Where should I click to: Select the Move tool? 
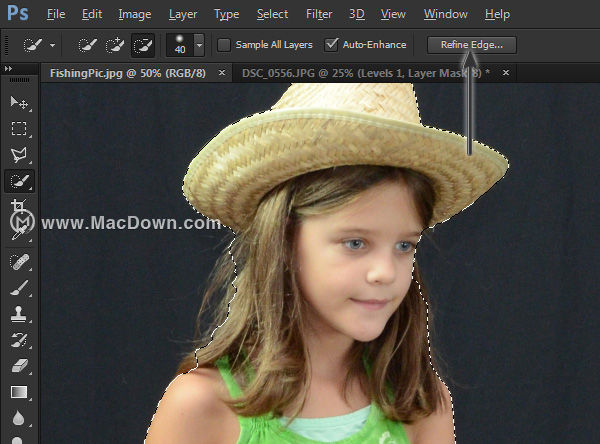(x=19, y=103)
